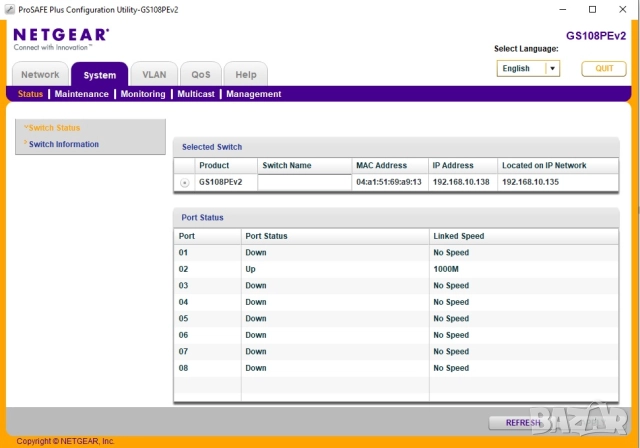Screen dimensions: 640x448
Task: Click the NETGEAR logo
Action: coord(61,37)
